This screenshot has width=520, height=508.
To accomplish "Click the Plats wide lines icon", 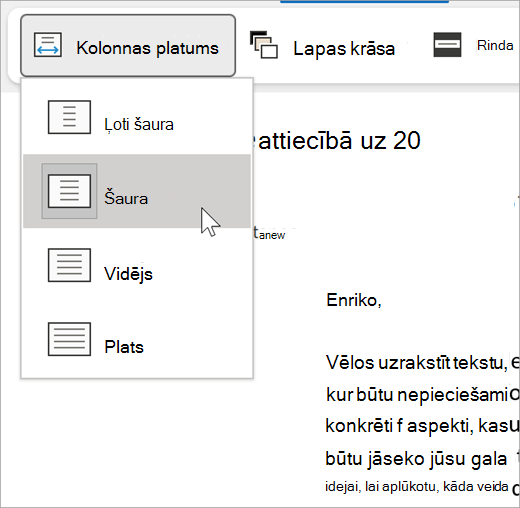I will [69, 339].
